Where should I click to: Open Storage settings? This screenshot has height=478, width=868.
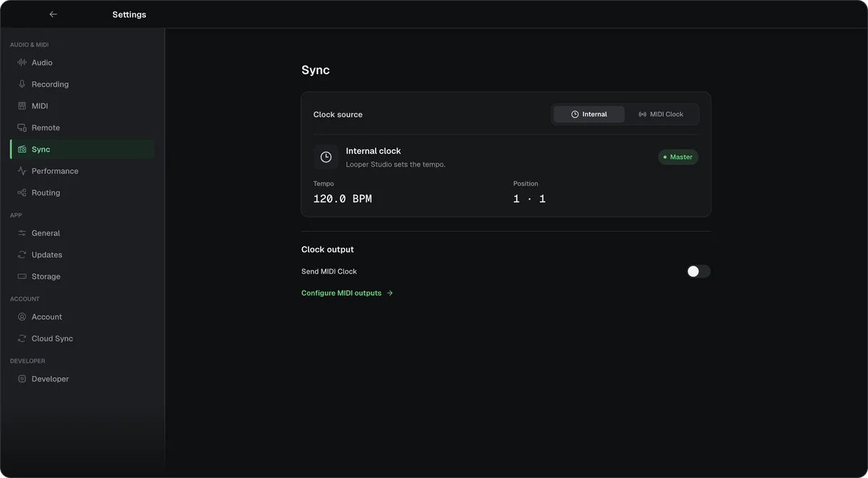tap(82, 277)
